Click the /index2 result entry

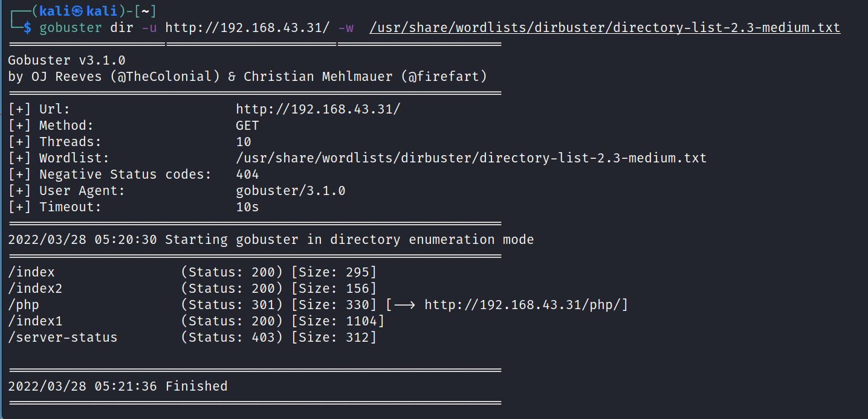tap(35, 289)
